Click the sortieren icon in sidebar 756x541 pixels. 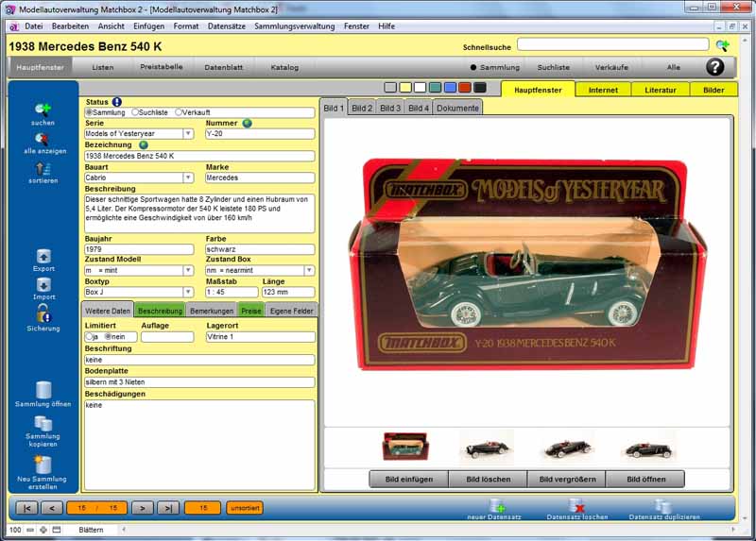43,168
